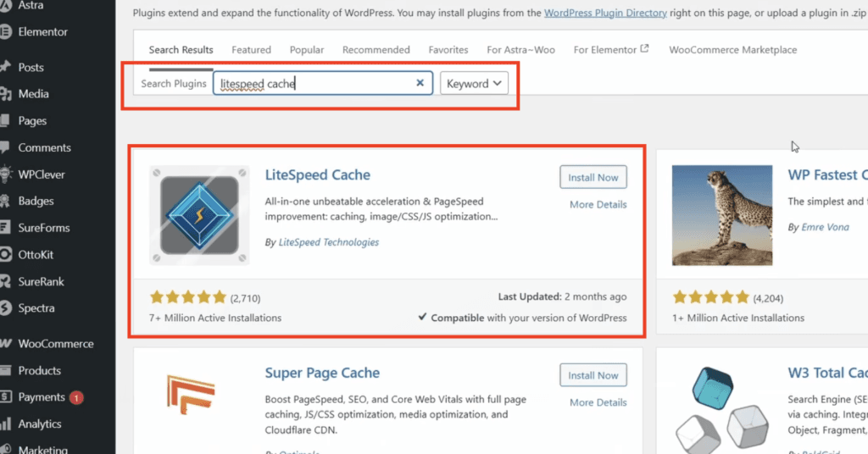Open the For Astra~Woo tab
Image resolution: width=868 pixels, height=454 pixels.
(x=521, y=50)
